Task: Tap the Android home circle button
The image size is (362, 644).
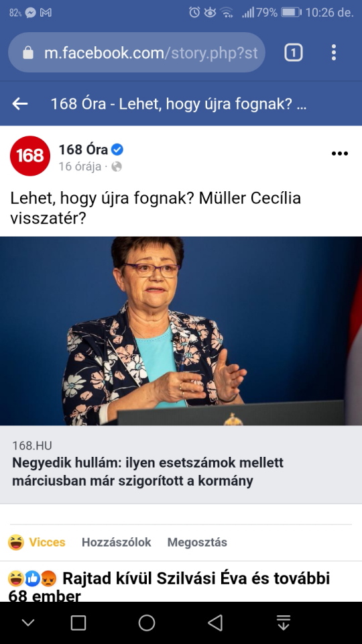Action: [147, 623]
